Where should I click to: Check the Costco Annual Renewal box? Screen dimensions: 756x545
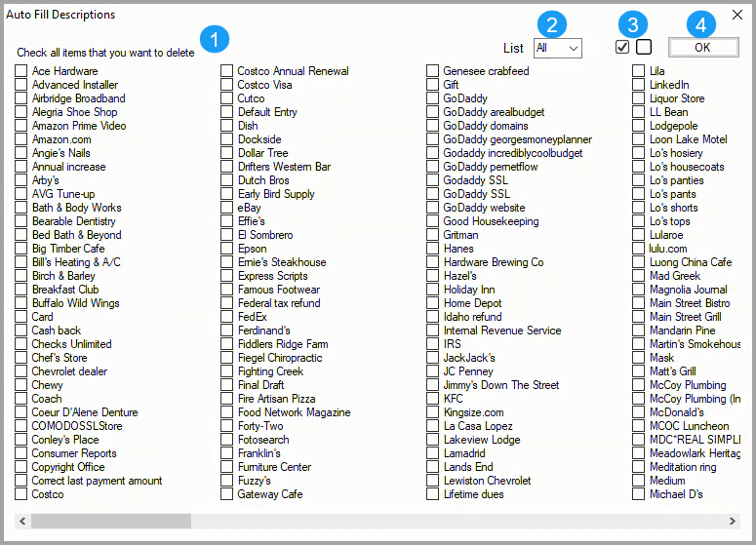point(226,71)
